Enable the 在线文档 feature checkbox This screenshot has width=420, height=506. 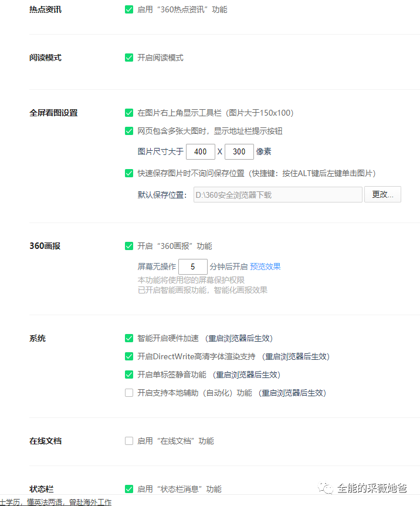coord(129,441)
